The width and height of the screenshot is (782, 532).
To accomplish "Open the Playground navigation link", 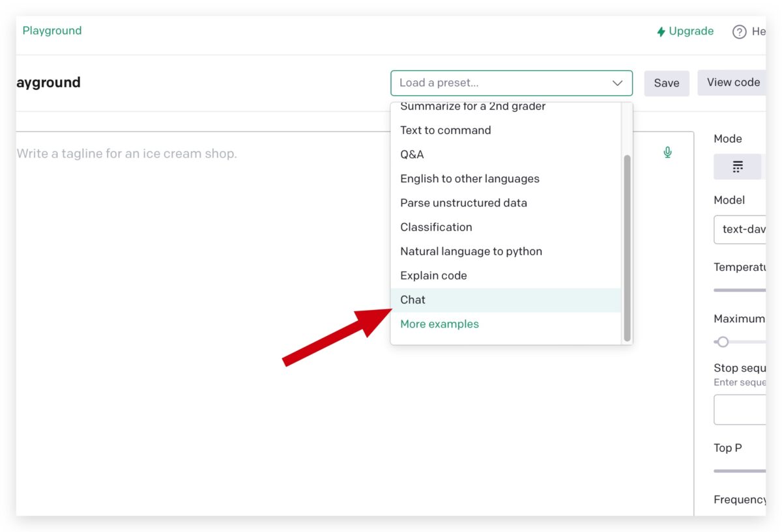I will click(52, 31).
